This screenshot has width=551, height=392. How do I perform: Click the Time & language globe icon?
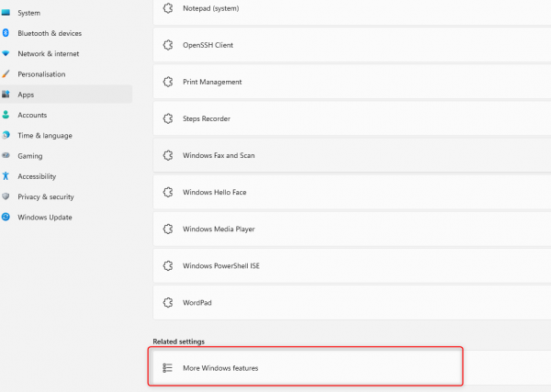pyautogui.click(x=6, y=136)
